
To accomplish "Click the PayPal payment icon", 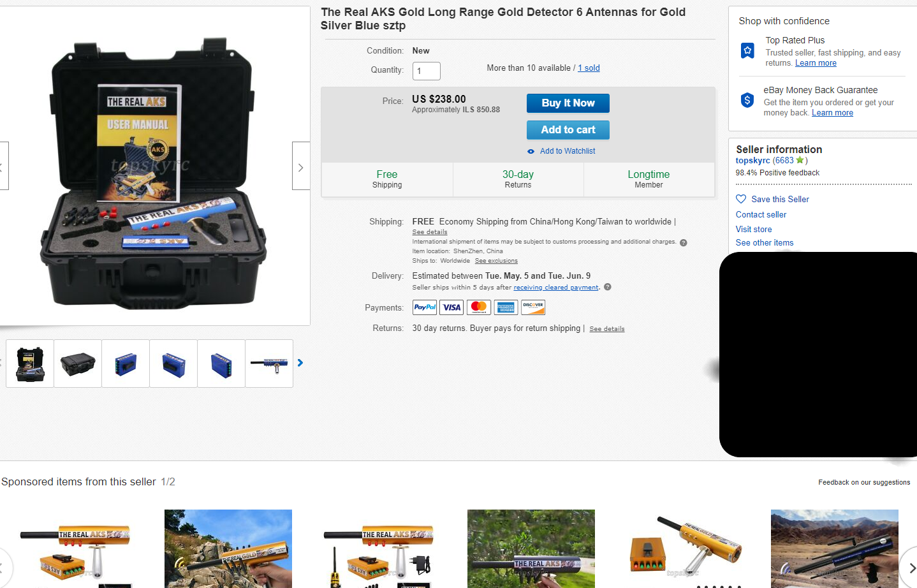I will click(425, 307).
